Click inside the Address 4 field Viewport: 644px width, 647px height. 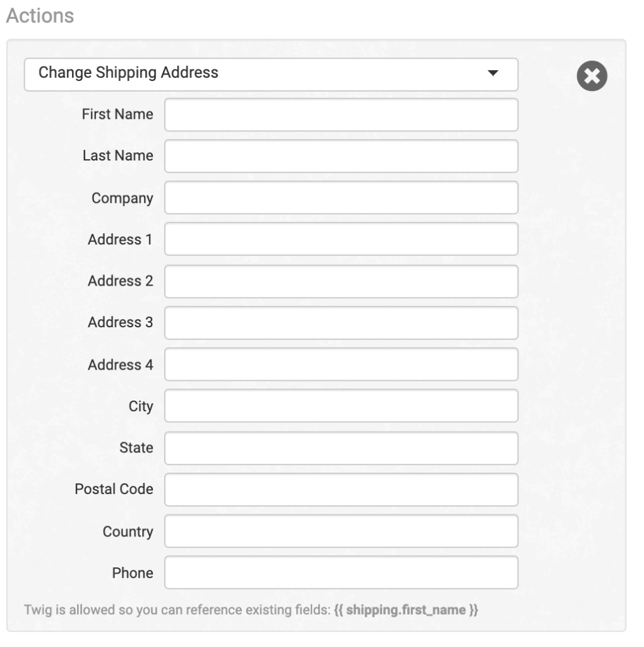341,365
